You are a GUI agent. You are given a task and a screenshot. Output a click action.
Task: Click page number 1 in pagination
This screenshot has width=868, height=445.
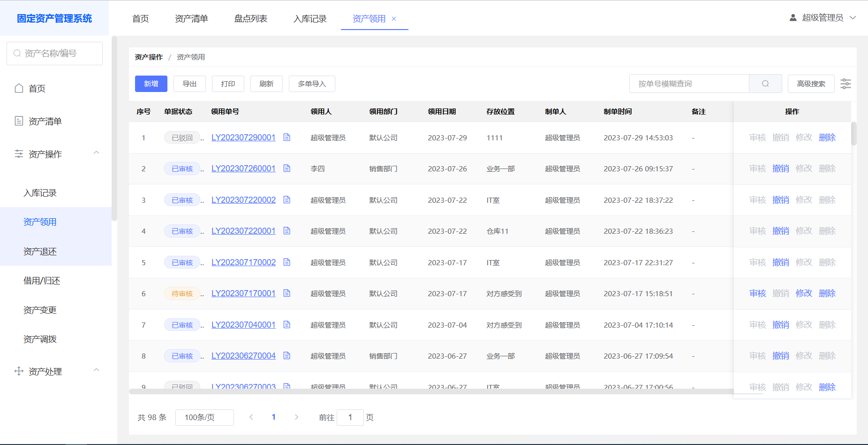click(274, 417)
